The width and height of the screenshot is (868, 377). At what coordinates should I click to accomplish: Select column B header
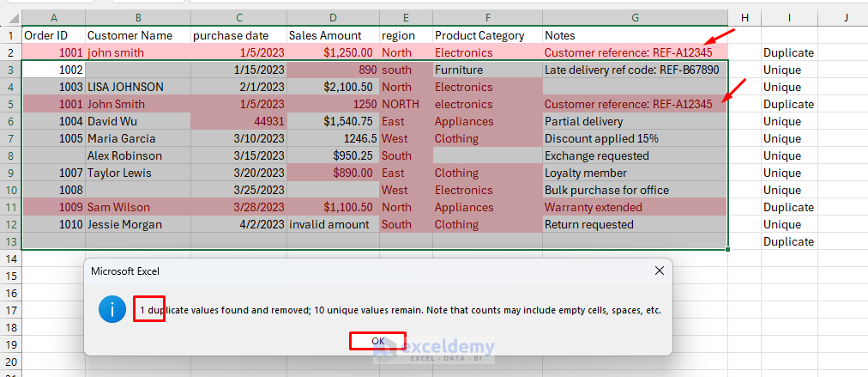coord(138,18)
